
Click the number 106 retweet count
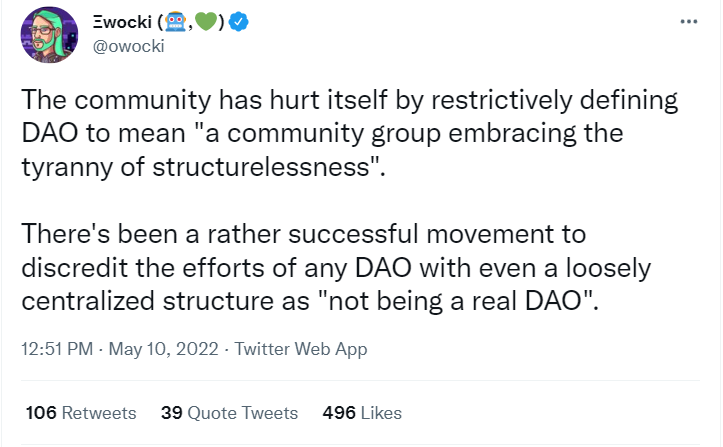click(41, 412)
